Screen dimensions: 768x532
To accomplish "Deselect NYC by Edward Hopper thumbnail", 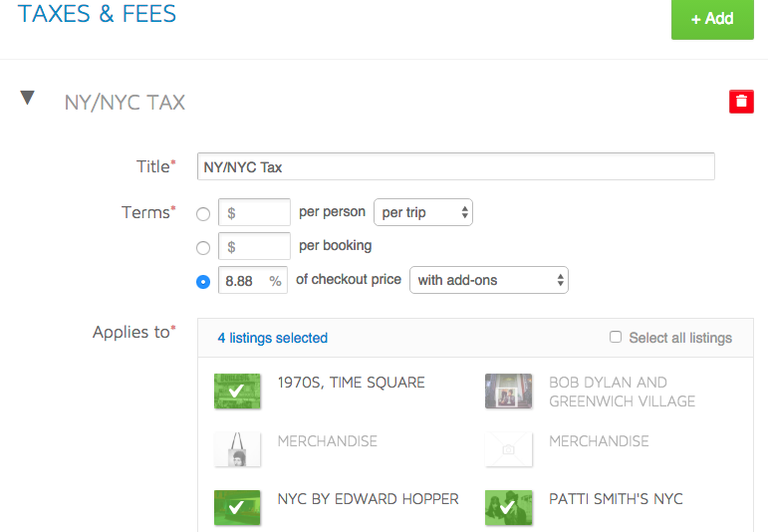I will coord(237,507).
